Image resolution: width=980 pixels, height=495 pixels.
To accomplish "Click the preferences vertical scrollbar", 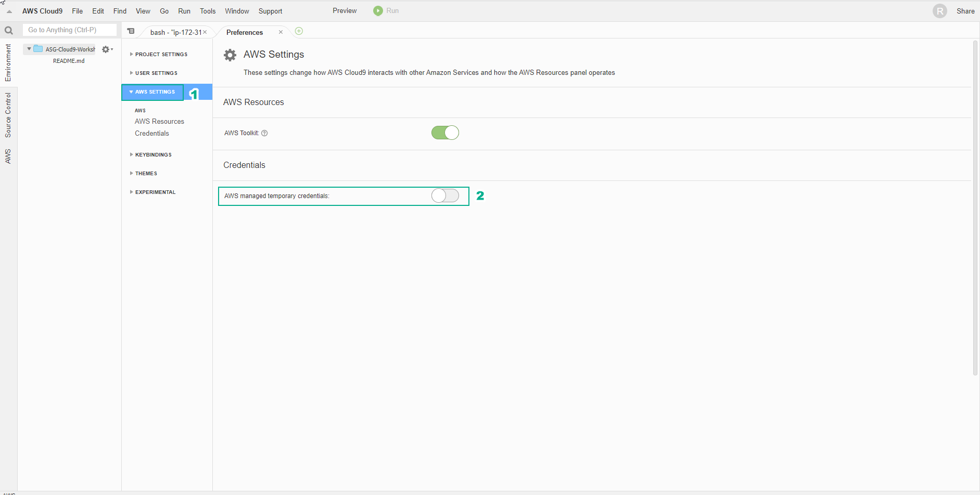I will [975, 208].
